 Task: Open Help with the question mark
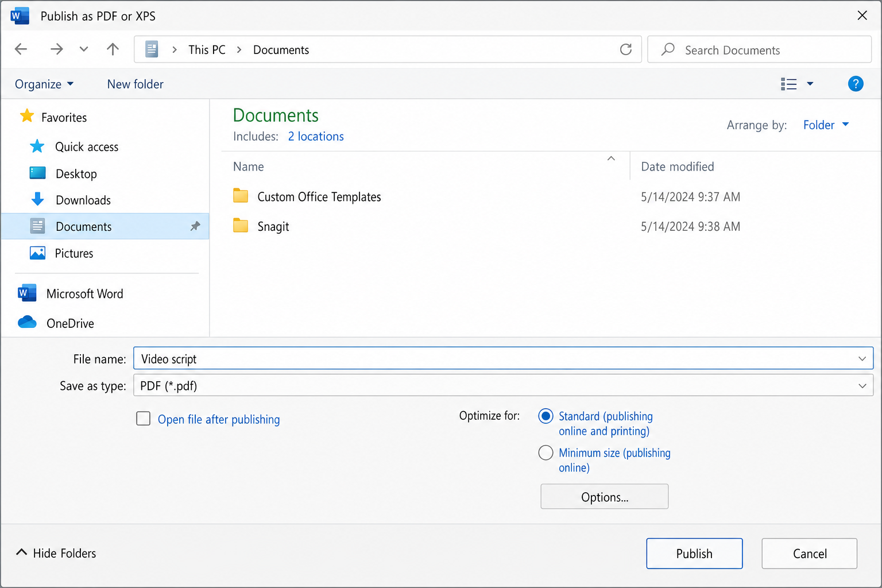pyautogui.click(x=856, y=84)
